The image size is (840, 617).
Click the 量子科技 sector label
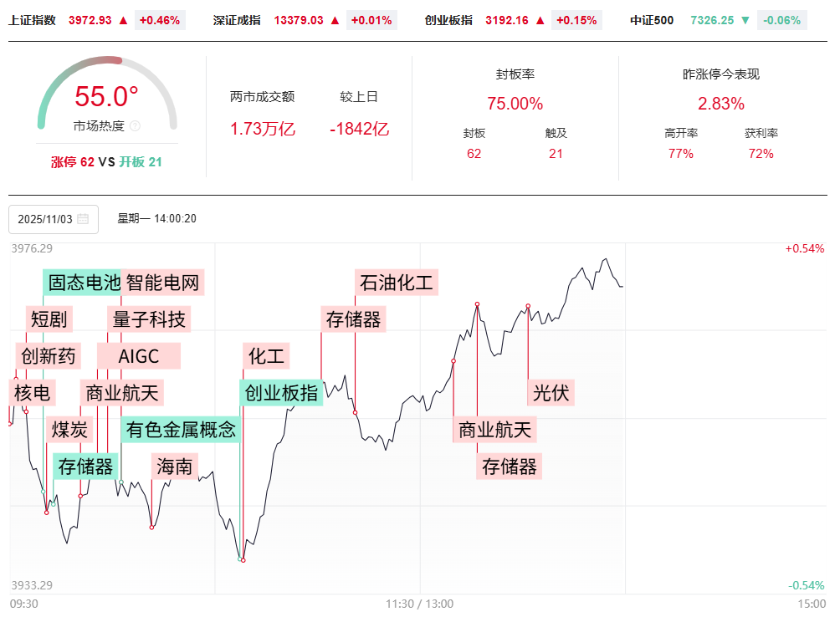tap(150, 319)
